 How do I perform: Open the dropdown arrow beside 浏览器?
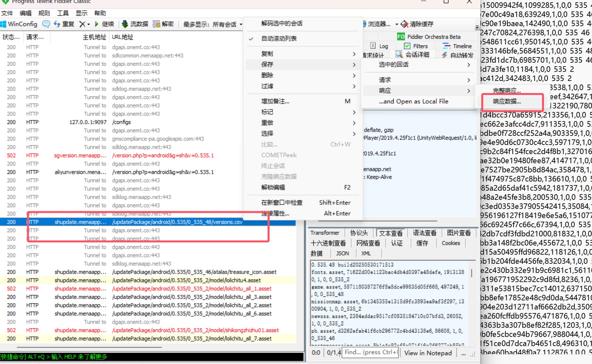[397, 24]
